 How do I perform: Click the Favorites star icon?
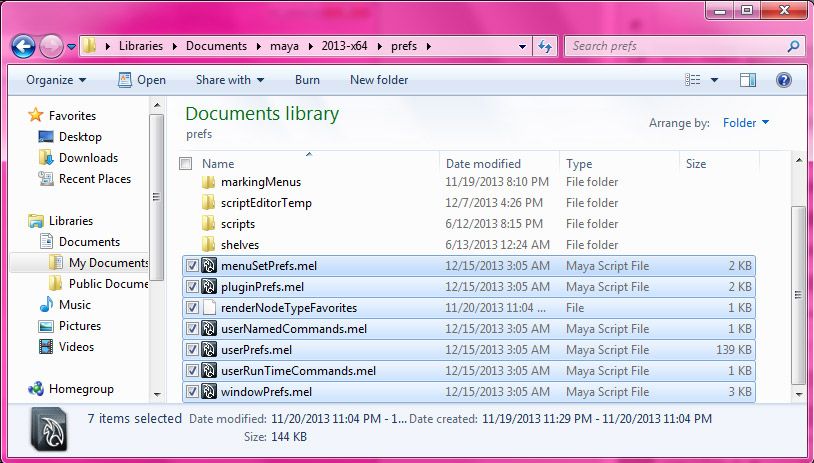point(35,115)
